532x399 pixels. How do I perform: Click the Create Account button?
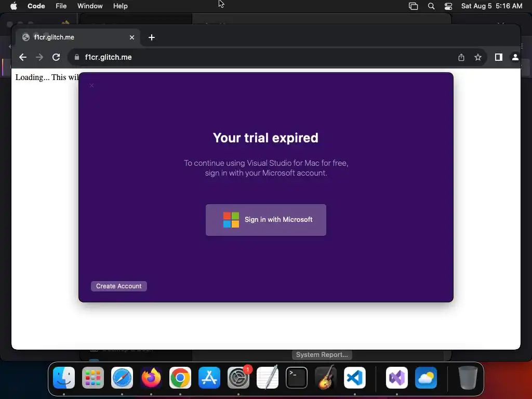coord(119,286)
